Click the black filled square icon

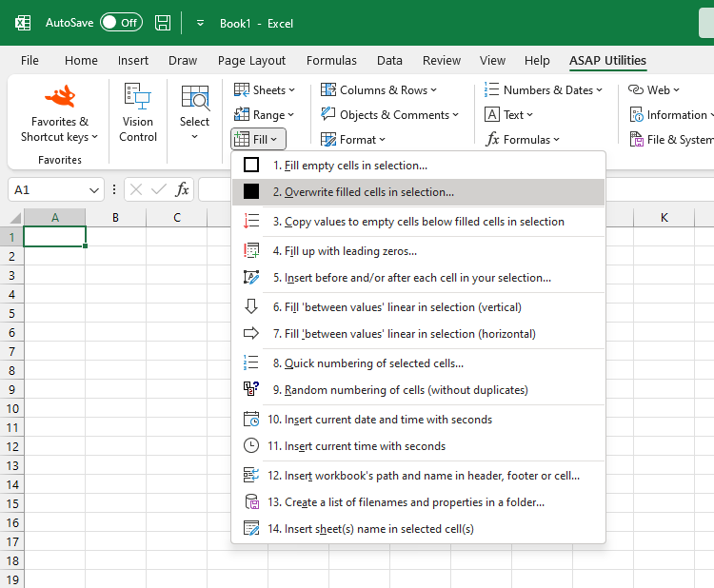(x=251, y=191)
